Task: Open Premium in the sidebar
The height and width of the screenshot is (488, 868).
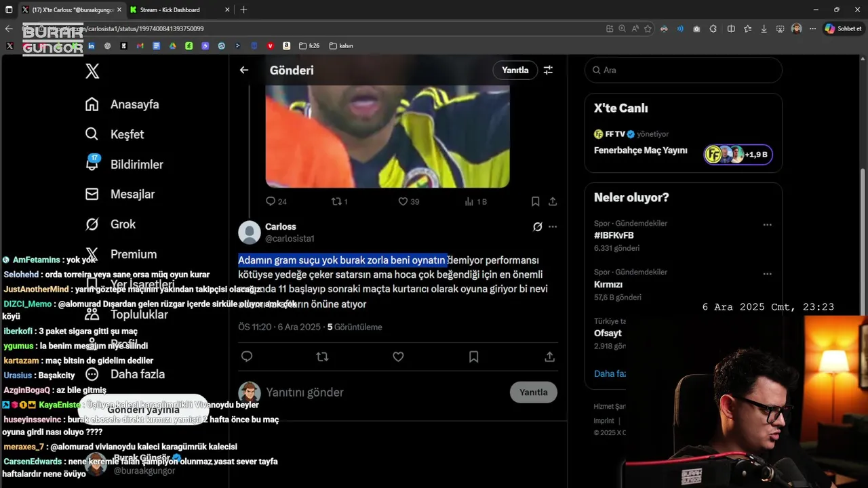Action: pyautogui.click(x=121, y=254)
